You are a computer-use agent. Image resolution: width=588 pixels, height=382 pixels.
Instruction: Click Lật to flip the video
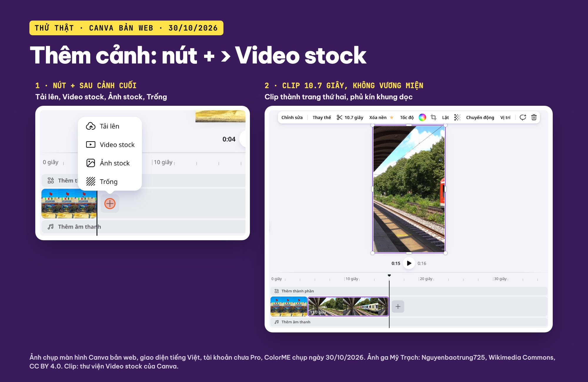point(445,118)
